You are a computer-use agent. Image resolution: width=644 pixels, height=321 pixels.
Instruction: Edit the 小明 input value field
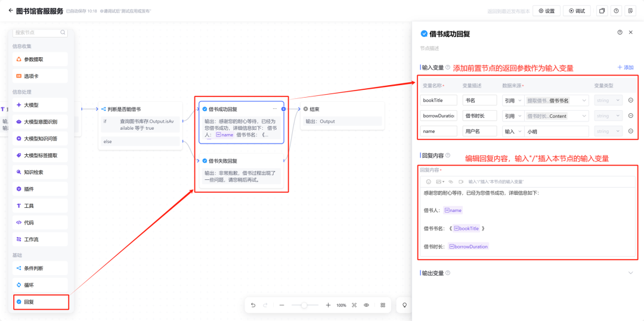556,131
